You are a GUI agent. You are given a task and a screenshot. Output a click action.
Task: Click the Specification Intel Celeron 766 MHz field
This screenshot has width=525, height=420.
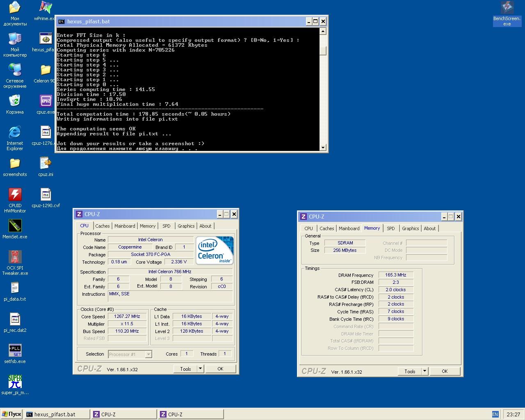click(170, 272)
